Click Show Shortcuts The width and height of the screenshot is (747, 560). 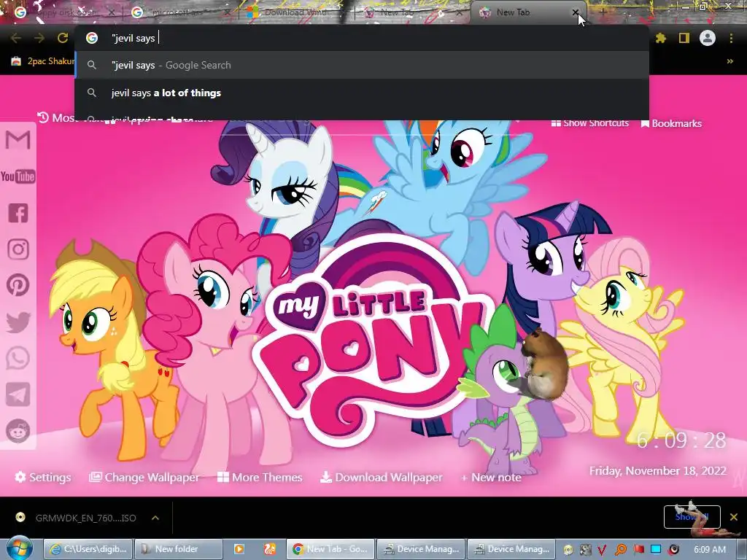tap(589, 122)
